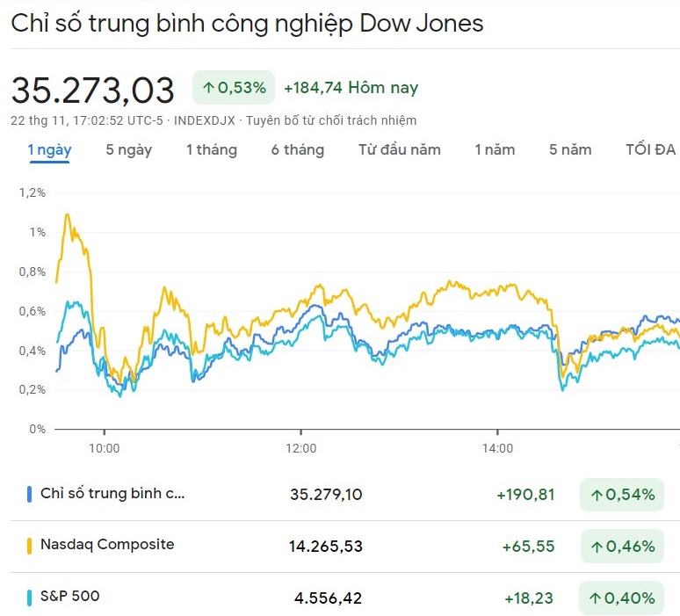
Task: Click the green ↑0,53% change badge
Action: pos(233,88)
